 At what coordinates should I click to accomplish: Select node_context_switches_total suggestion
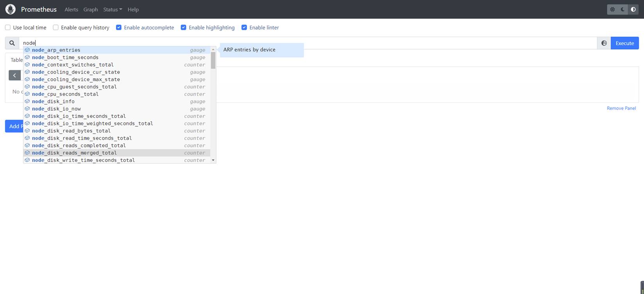pos(117,65)
